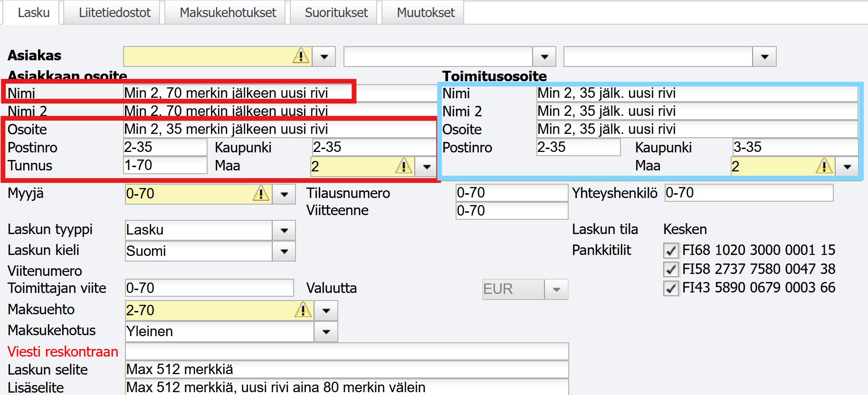
Task: Uncheck bank account FI68 1020 3000 0001 15
Action: point(670,250)
